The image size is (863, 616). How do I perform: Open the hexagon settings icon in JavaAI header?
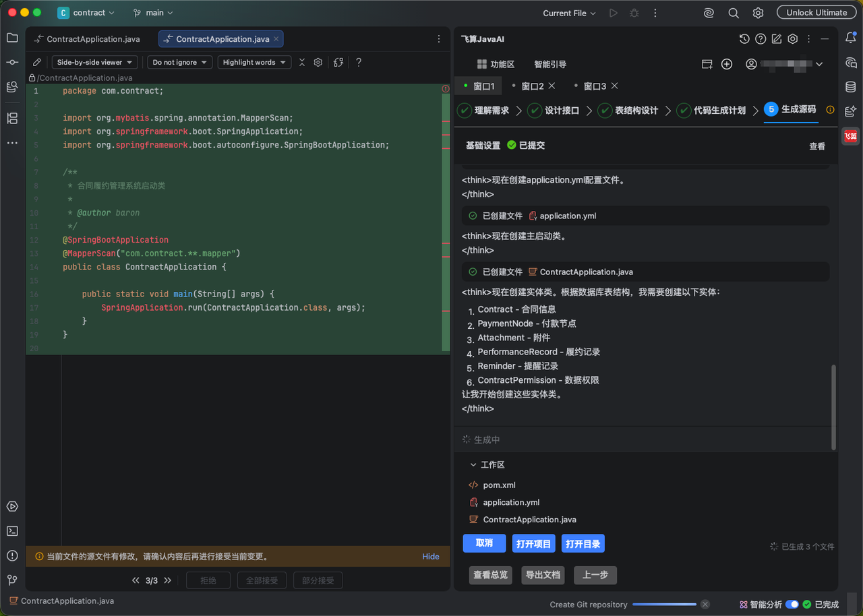[x=793, y=39]
